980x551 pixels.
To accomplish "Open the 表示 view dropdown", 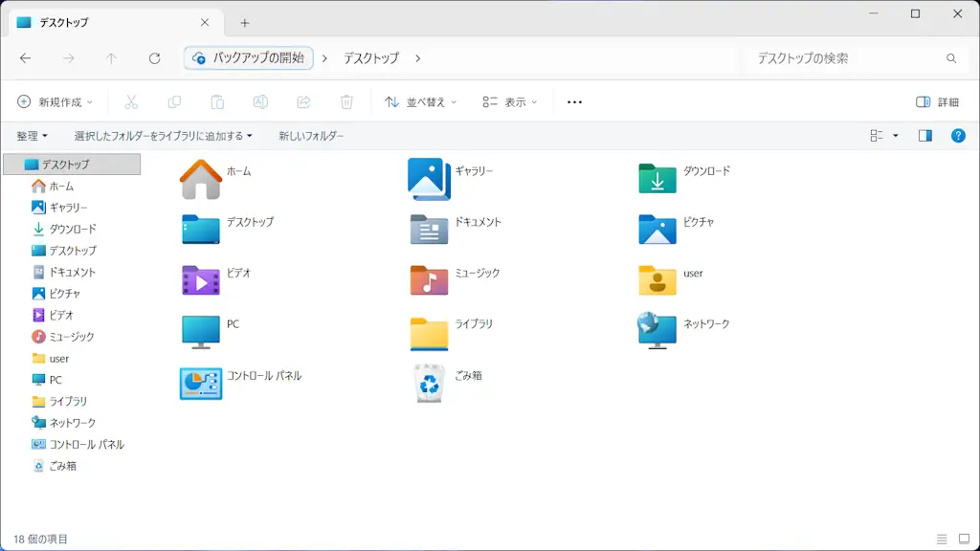I will point(509,101).
